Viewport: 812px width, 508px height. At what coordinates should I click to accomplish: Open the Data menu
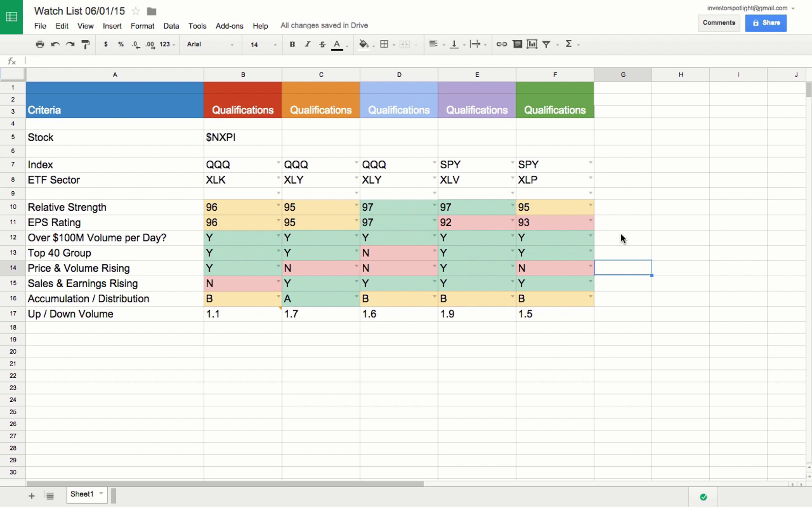click(171, 26)
